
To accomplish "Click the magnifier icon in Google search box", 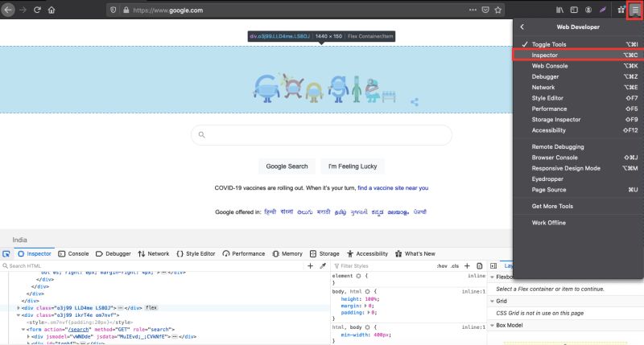I will pos(202,134).
